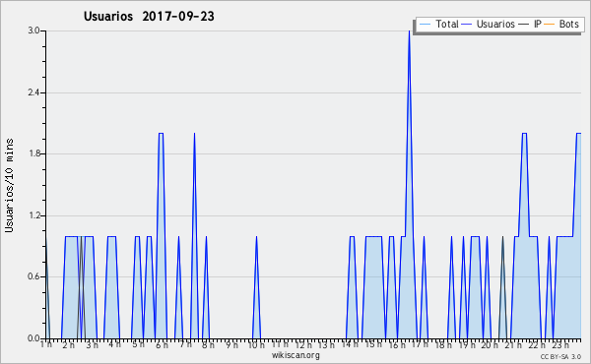Image resolution: width=591 pixels, height=364 pixels.
Task: Click the 1.2 y-axis value
Action: pos(33,215)
